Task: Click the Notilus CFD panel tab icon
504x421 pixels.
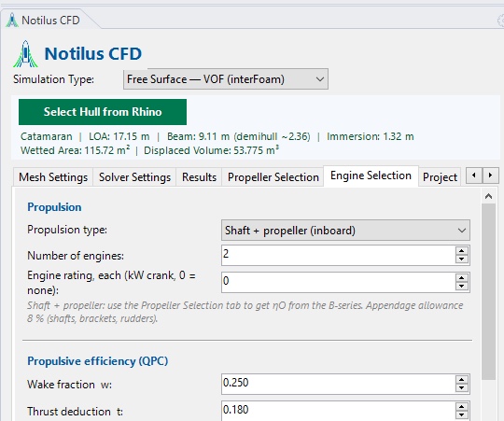Action: click(x=12, y=20)
